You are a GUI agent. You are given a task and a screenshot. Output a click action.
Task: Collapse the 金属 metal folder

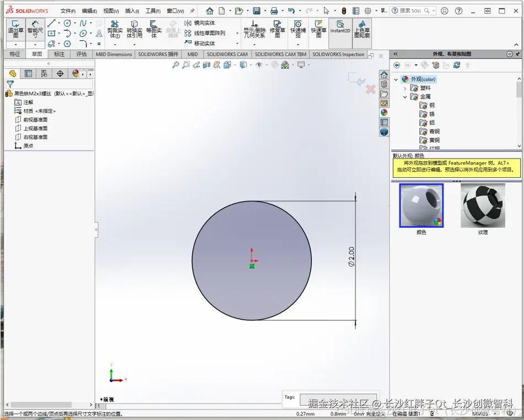[405, 97]
